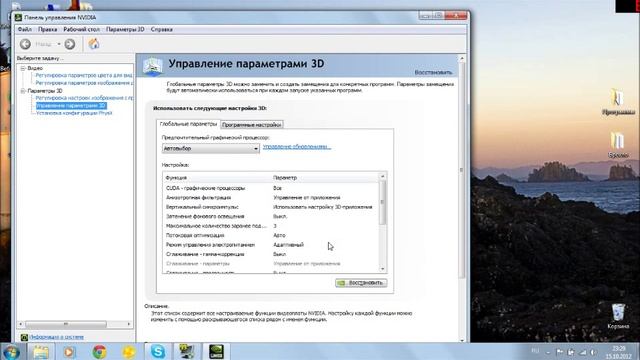Select image settings with preview tree item
The height and width of the screenshot is (360, 640).
click(84, 98)
